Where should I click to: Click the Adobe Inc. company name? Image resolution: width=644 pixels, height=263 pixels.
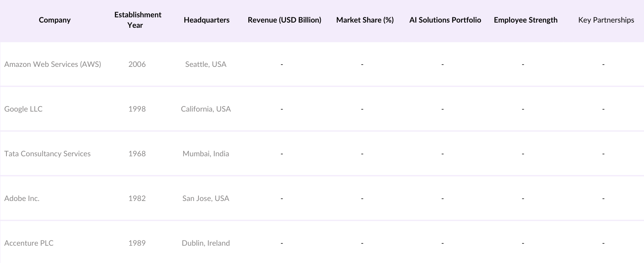point(22,199)
